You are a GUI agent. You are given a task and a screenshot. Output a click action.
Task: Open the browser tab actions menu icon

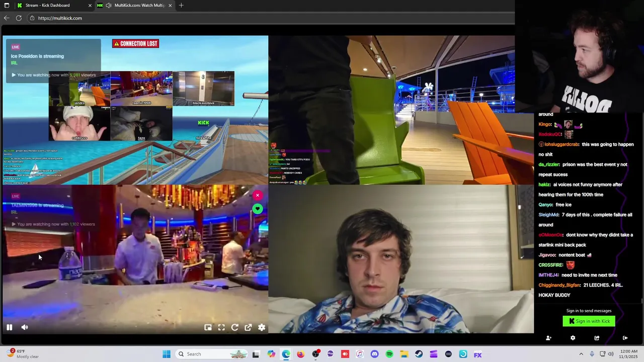pos(7,6)
